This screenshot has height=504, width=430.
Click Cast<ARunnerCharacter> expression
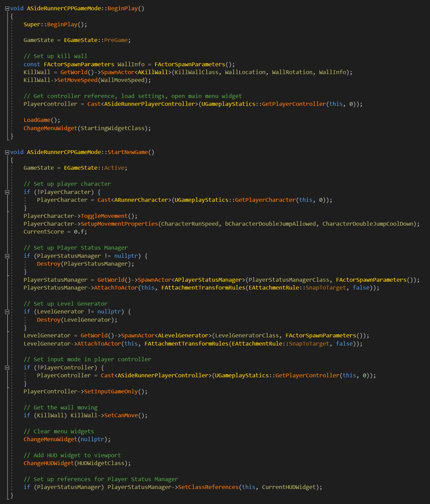click(134, 200)
